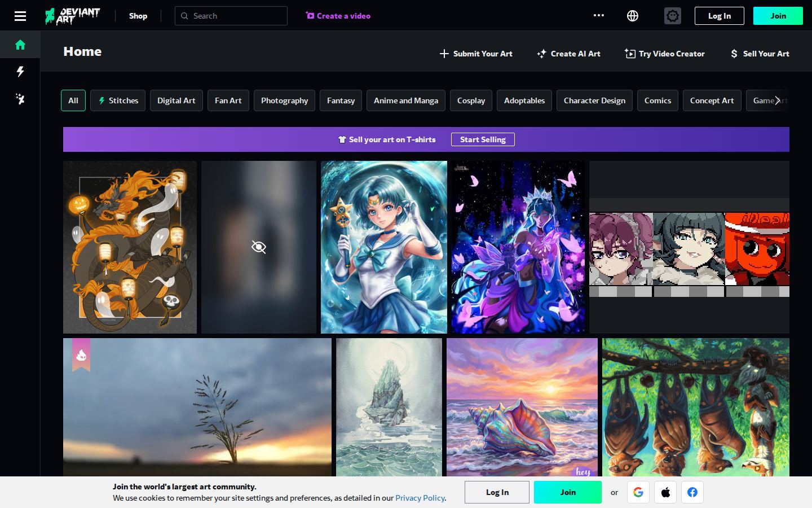Click Join in the cookie banner
This screenshot has height=508, width=812.
click(x=568, y=492)
